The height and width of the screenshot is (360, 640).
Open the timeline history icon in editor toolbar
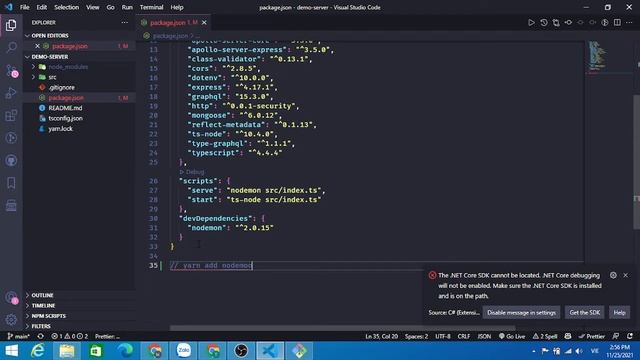pyautogui.click(x=544, y=22)
